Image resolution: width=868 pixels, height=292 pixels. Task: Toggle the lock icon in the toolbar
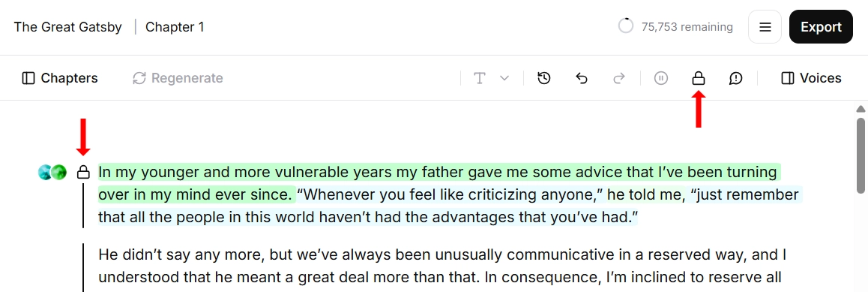699,79
